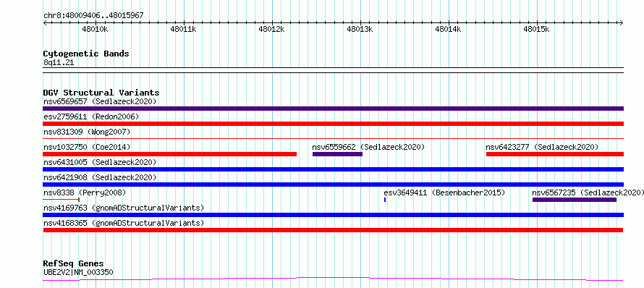The width and height of the screenshot is (644, 288).
Task: Click the right arrow end of the ruler
Action: 622,22
